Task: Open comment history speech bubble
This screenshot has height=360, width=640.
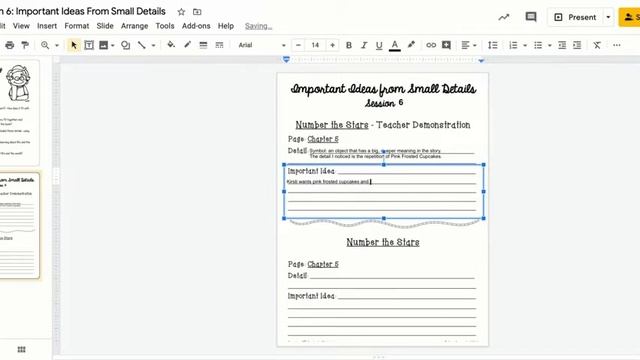Action: (x=531, y=17)
